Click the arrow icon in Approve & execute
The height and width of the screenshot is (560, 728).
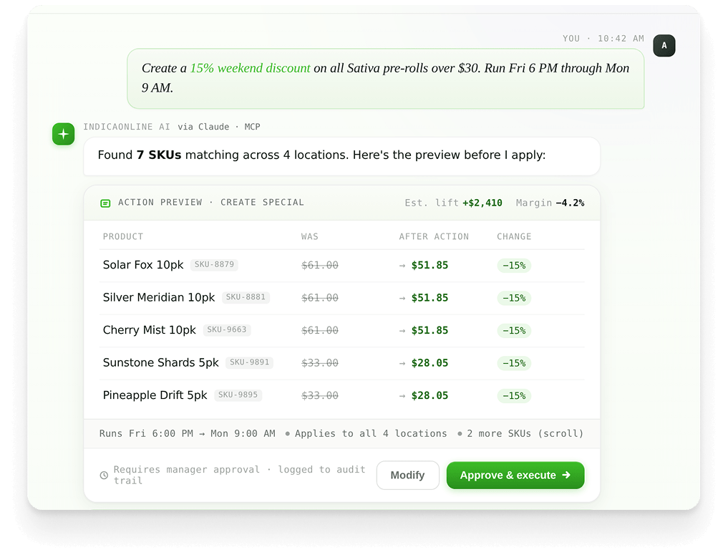point(566,475)
